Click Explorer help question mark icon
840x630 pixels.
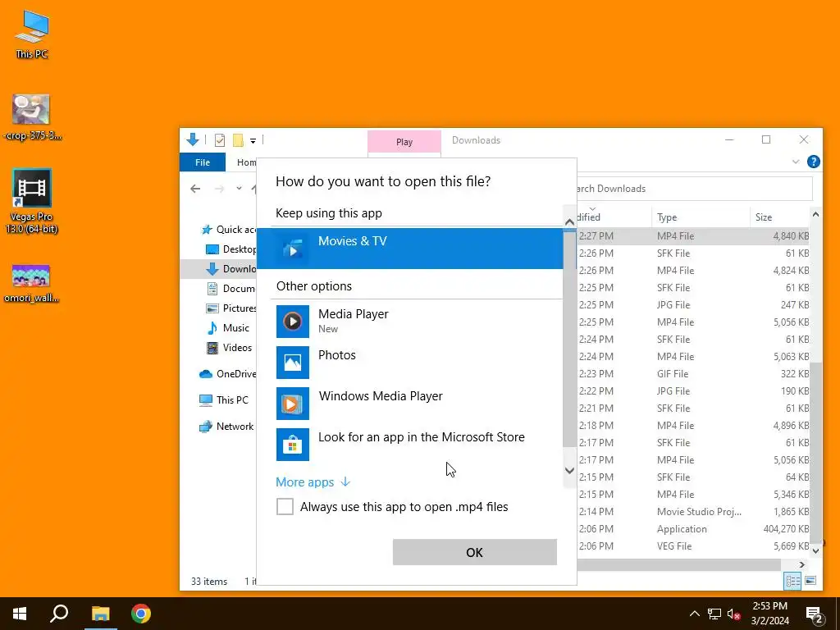[813, 162]
